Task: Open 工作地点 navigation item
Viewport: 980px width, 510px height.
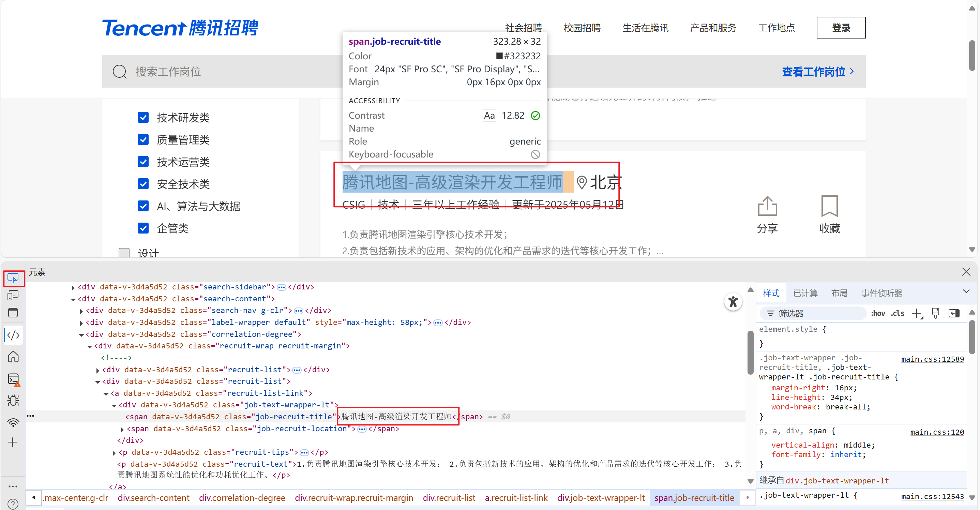Action: click(x=777, y=28)
